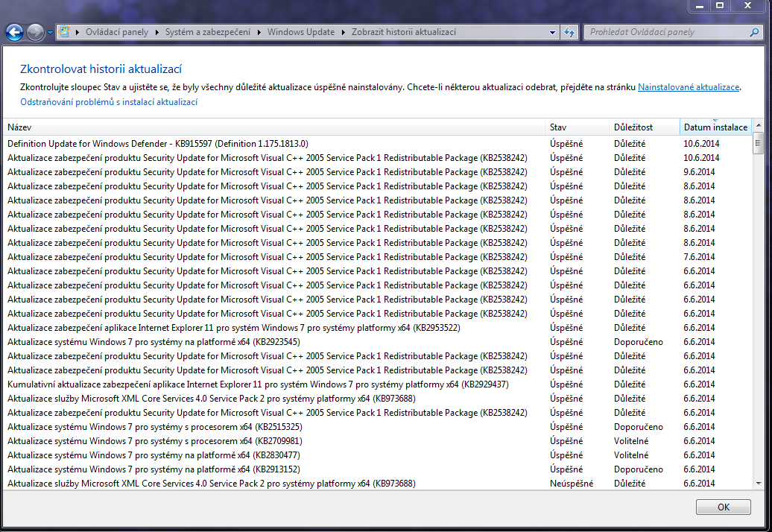Click Doporučeno cell for KB2923545

click(x=638, y=342)
